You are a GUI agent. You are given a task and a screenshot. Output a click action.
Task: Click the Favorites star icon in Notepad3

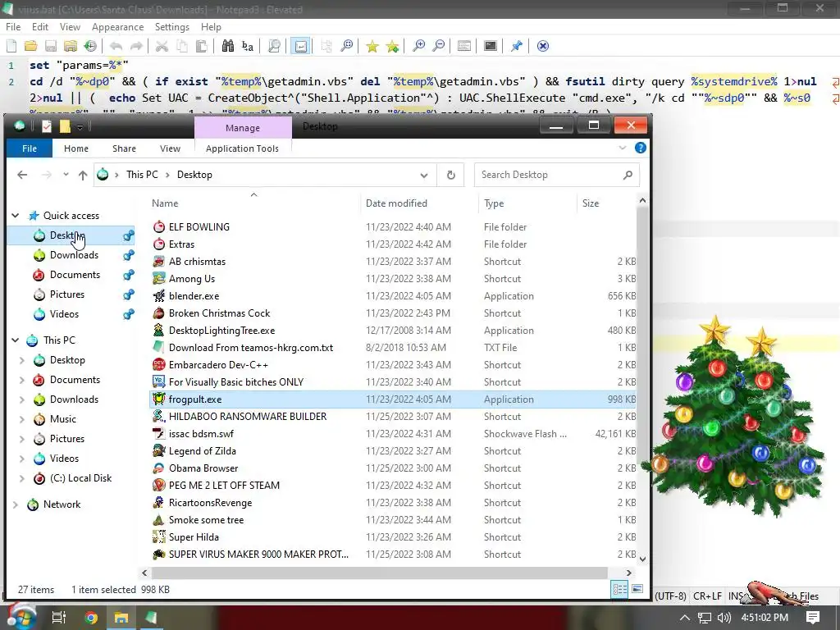[x=372, y=46]
